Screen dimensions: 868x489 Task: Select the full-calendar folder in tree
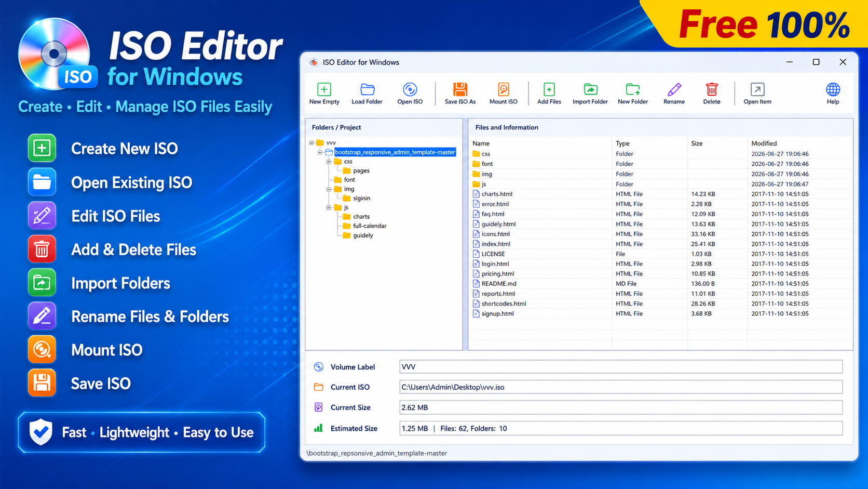pos(369,226)
